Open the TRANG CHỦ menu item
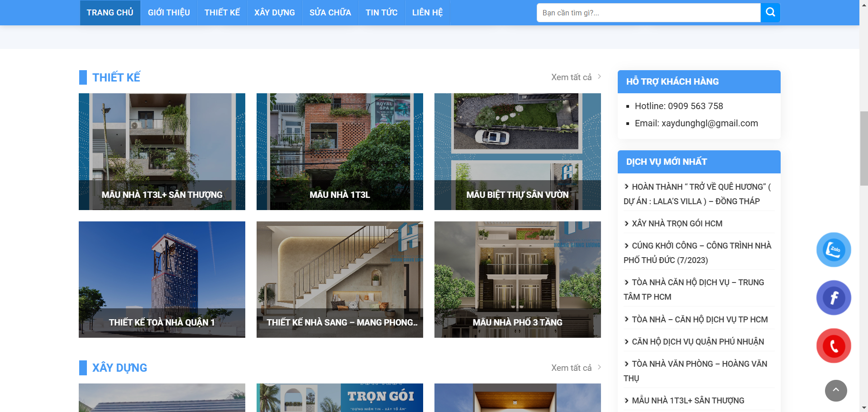The height and width of the screenshot is (412, 868). click(x=110, y=13)
